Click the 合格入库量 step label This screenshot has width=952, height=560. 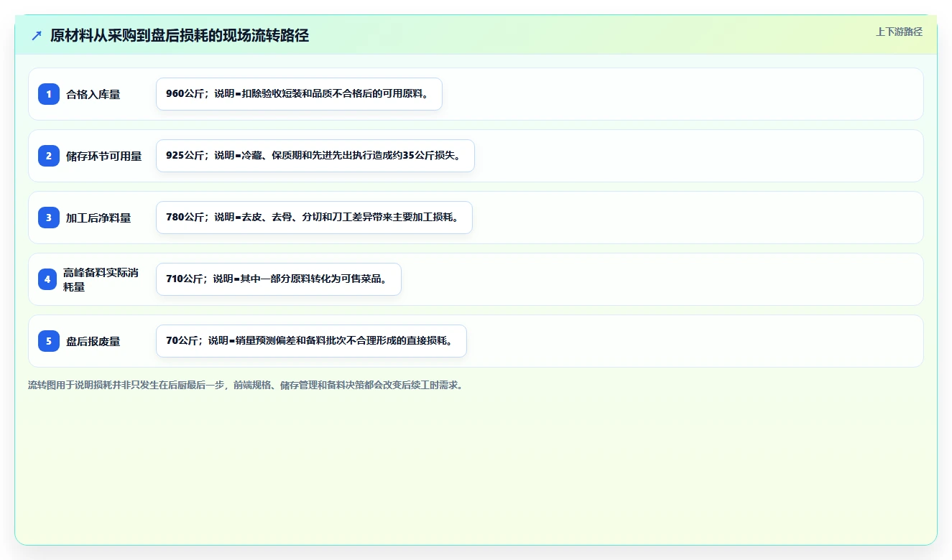pyautogui.click(x=93, y=94)
